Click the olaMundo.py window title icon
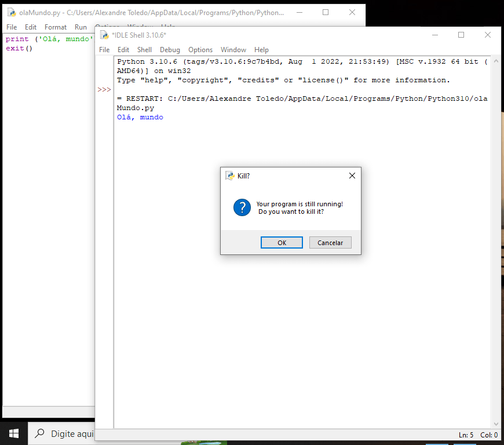 click(x=11, y=12)
